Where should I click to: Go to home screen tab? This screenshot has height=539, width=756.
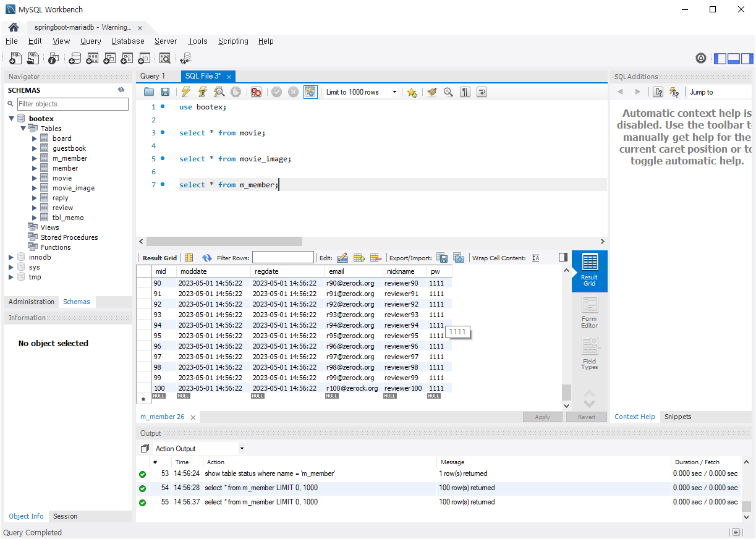[13, 27]
